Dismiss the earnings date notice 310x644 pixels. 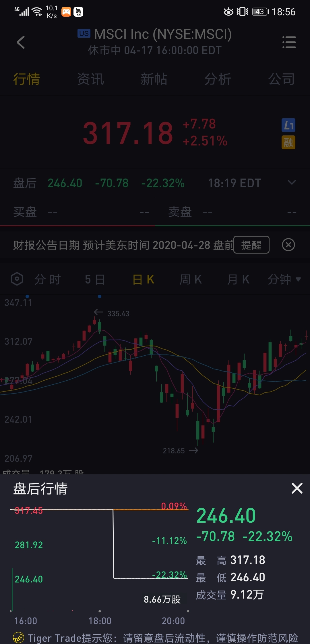coord(288,245)
